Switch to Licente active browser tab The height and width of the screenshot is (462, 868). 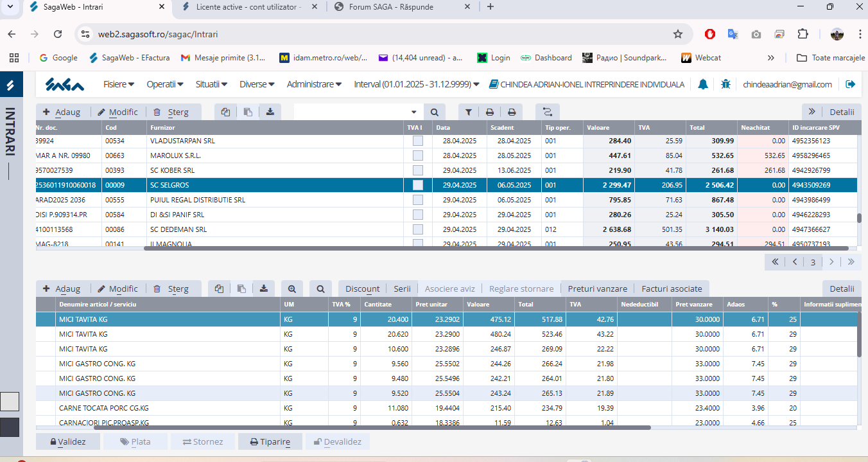click(250, 7)
